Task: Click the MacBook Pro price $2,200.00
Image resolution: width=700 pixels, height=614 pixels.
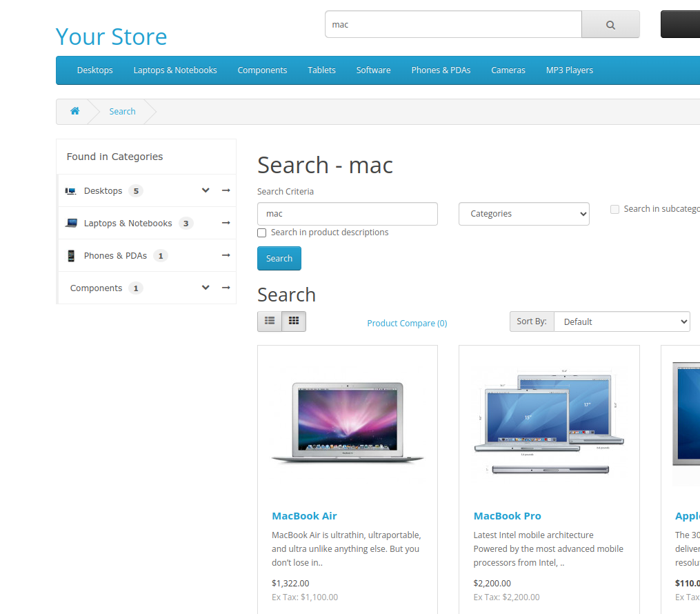Action: click(x=492, y=583)
